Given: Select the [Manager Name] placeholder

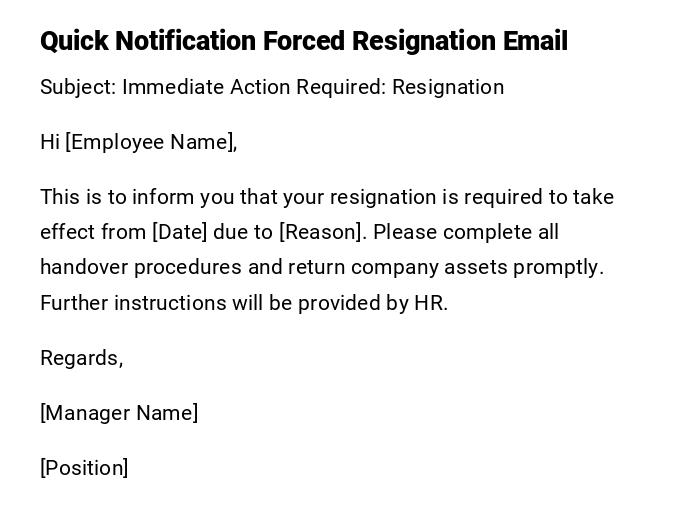Looking at the screenshot, I should point(119,413).
